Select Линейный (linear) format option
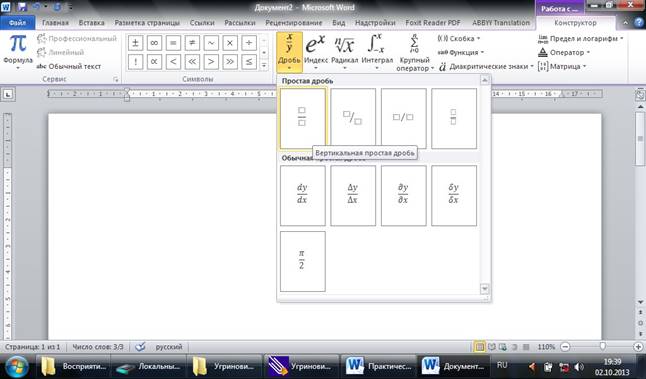 coord(61,52)
